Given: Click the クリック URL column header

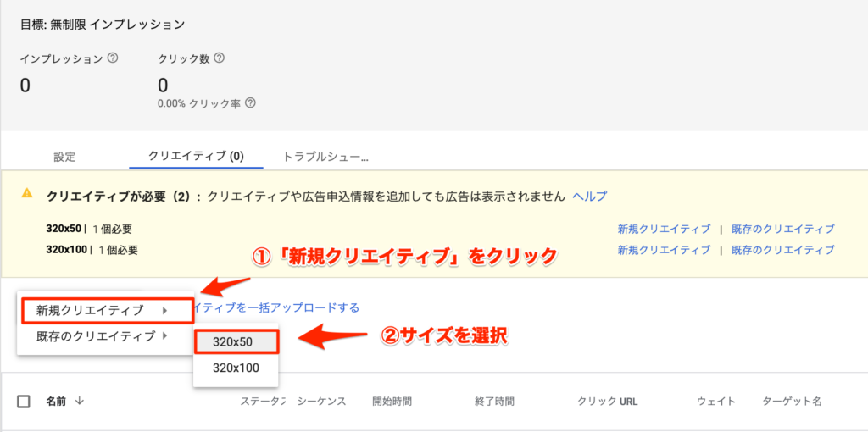Looking at the screenshot, I should 607,401.
